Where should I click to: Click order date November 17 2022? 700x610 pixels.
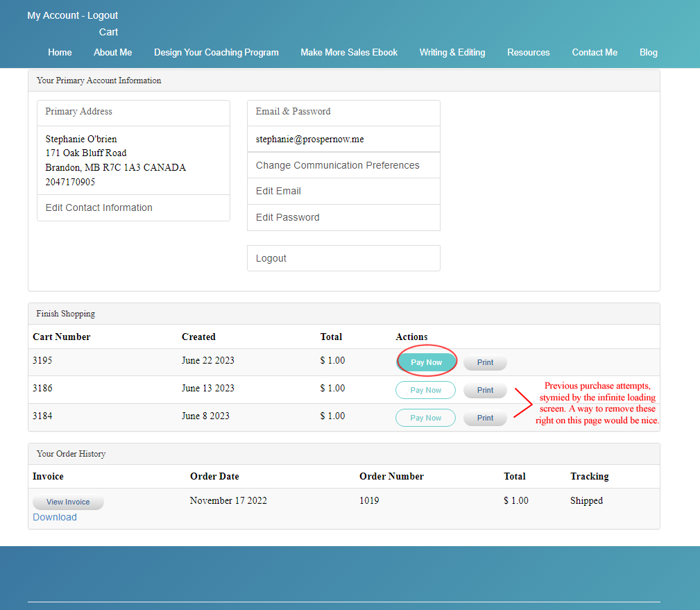(x=228, y=500)
